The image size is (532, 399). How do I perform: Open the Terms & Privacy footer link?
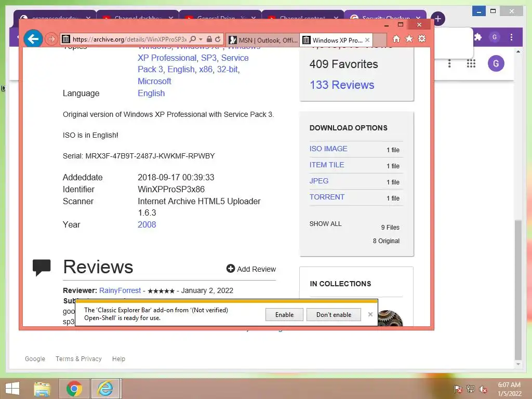click(79, 358)
